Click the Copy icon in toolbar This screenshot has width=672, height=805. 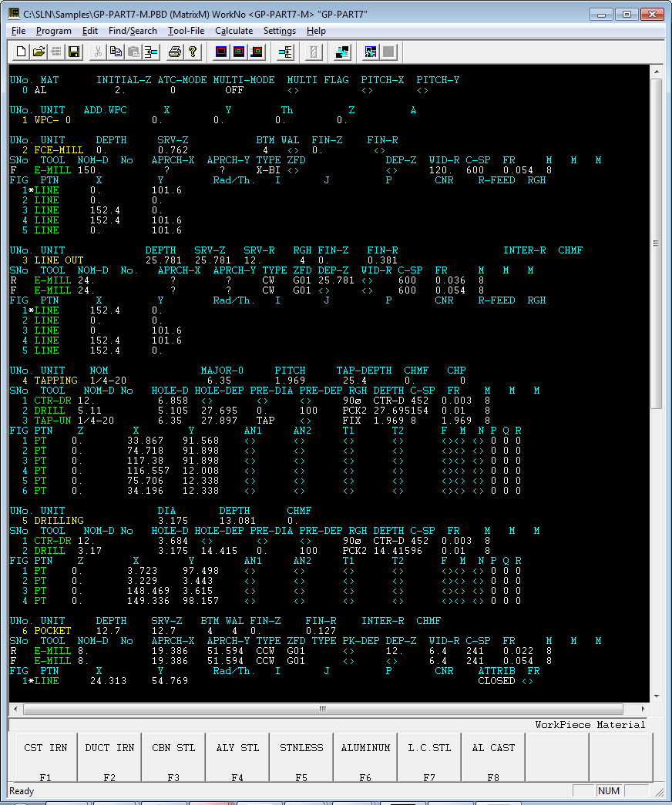click(116, 52)
